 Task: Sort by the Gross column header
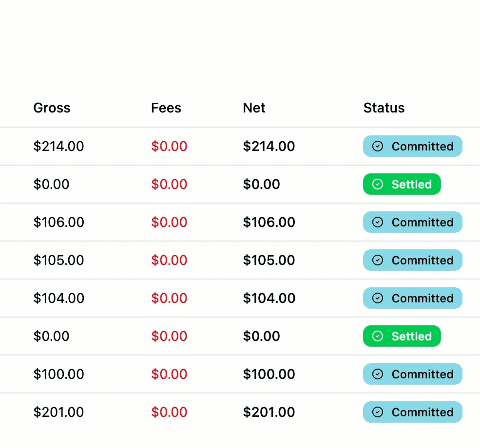pyautogui.click(x=52, y=108)
